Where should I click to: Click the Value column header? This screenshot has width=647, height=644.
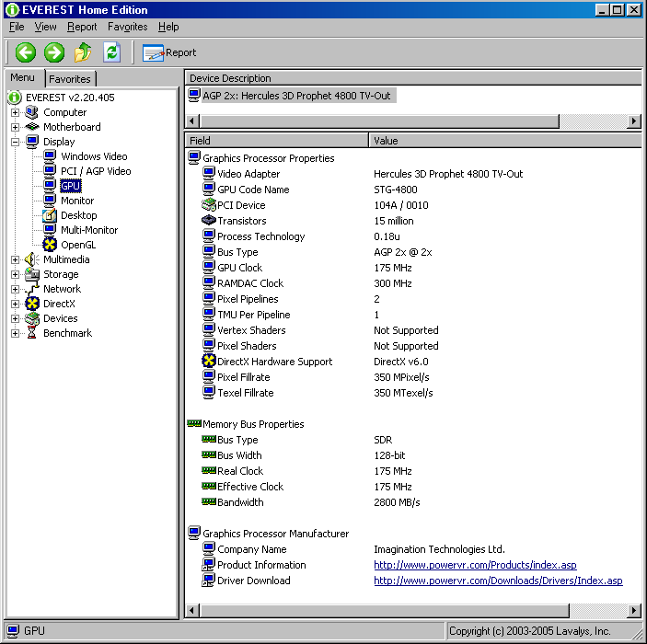504,141
